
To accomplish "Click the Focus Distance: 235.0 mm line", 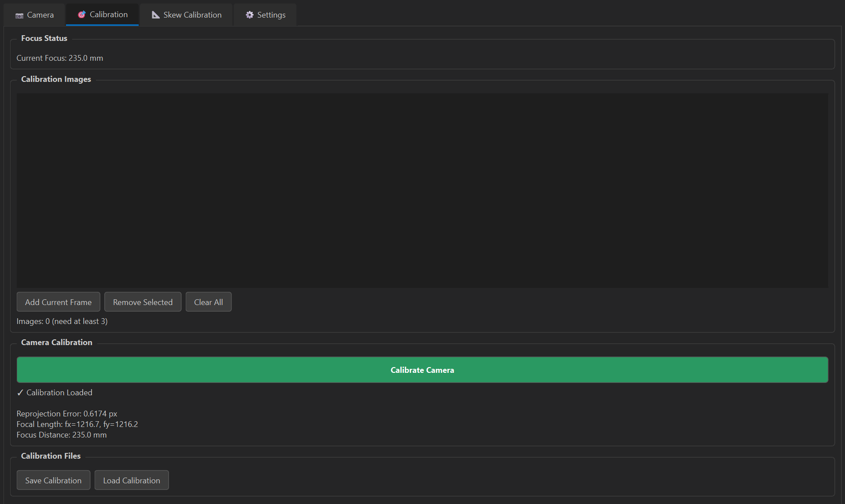I will click(x=62, y=435).
